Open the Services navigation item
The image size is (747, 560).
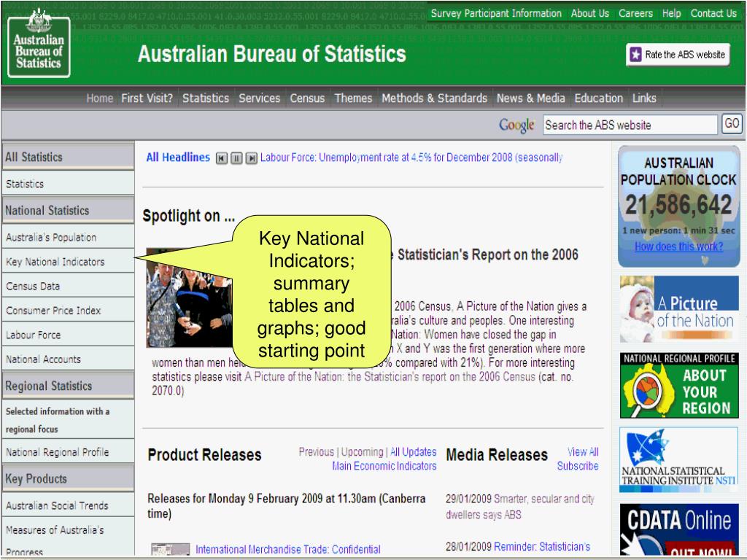pos(259,98)
